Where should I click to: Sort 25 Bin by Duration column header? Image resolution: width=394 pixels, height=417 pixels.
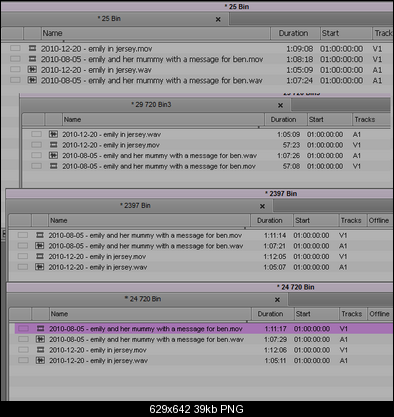tap(295, 33)
